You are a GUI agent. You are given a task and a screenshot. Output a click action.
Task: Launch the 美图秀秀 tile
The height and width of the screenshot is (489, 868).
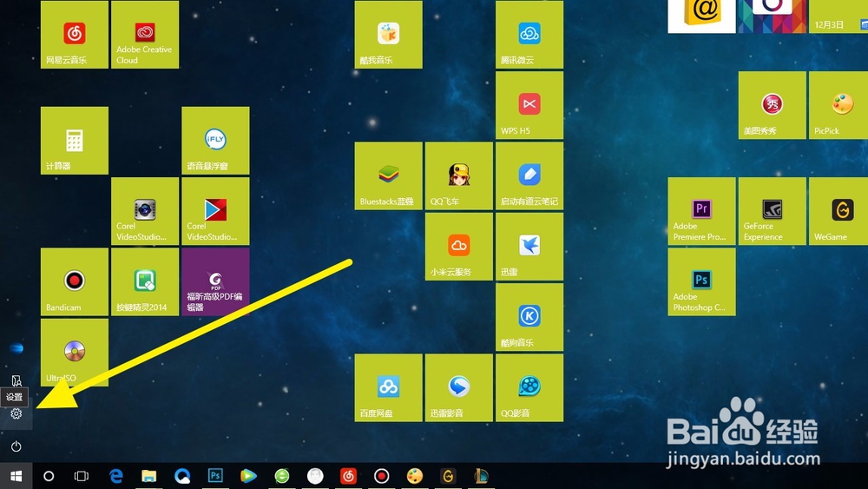point(773,105)
